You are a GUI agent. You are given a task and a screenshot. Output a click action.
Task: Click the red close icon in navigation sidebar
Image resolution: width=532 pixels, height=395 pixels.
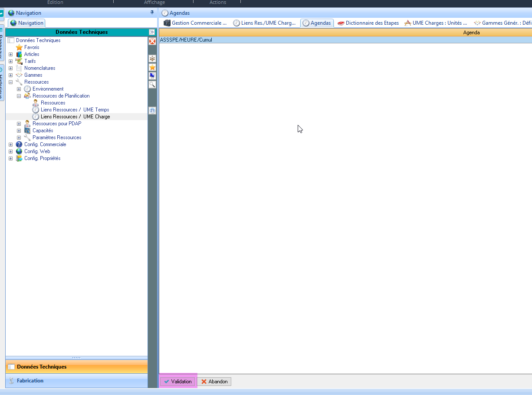[x=152, y=41]
